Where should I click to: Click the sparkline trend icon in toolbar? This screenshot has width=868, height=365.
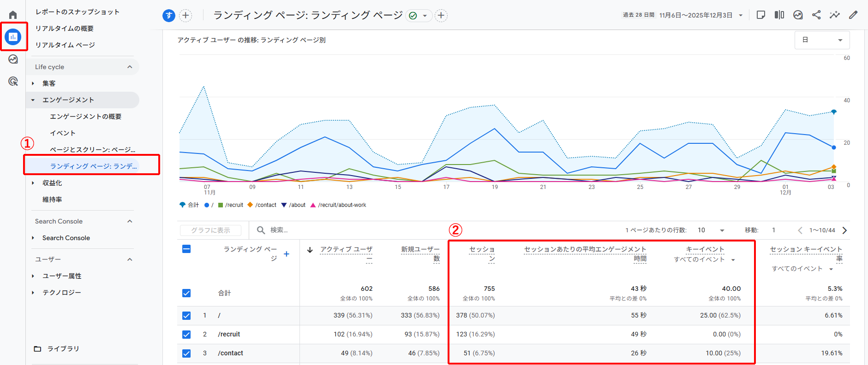point(835,15)
